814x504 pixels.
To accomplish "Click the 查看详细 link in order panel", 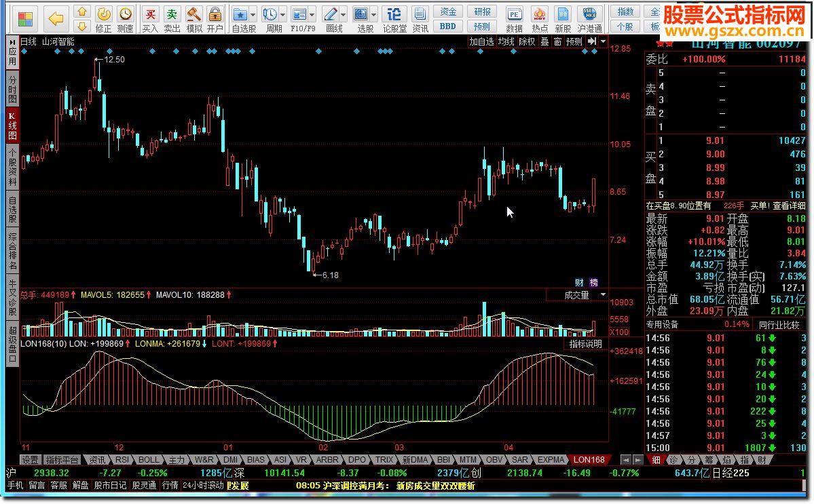I will tap(789, 206).
